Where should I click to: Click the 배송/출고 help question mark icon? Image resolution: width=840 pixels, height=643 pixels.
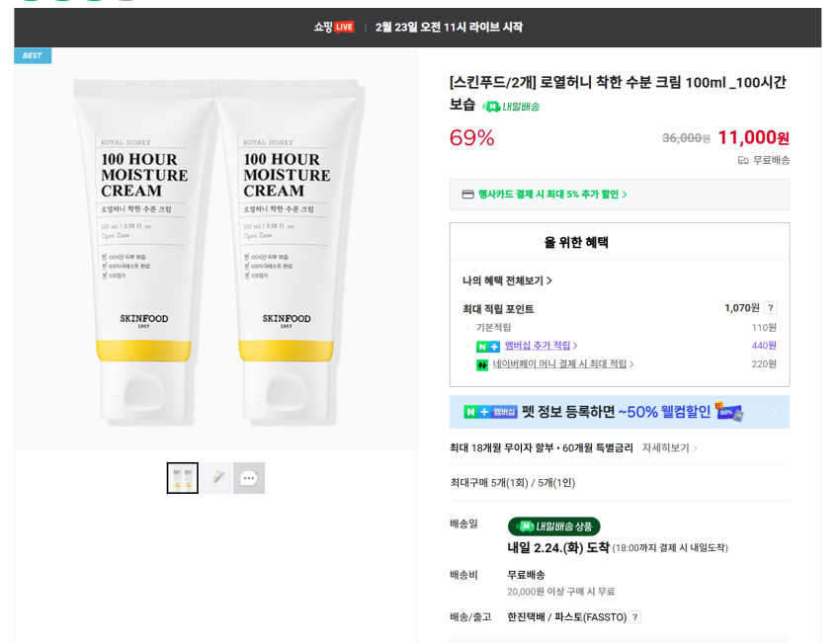point(635,617)
